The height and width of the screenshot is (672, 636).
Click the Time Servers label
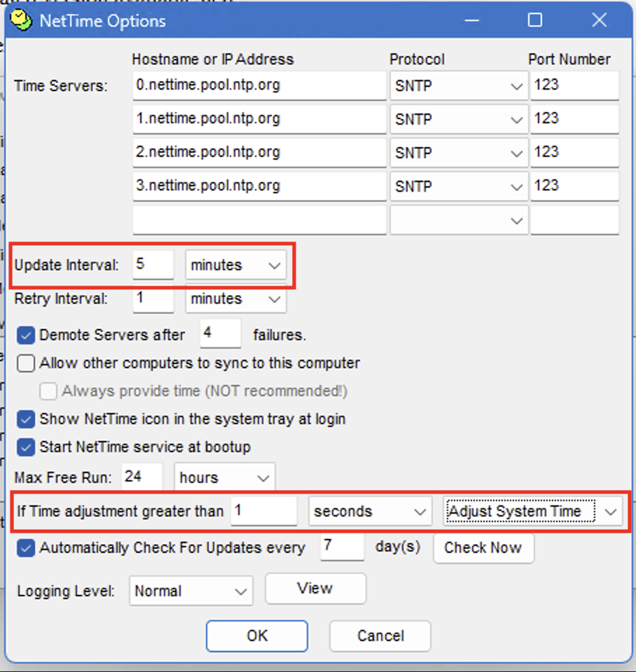[61, 86]
